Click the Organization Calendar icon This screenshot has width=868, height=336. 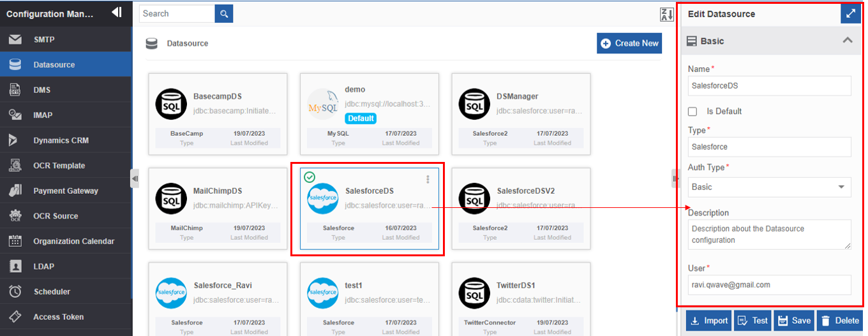tap(15, 241)
